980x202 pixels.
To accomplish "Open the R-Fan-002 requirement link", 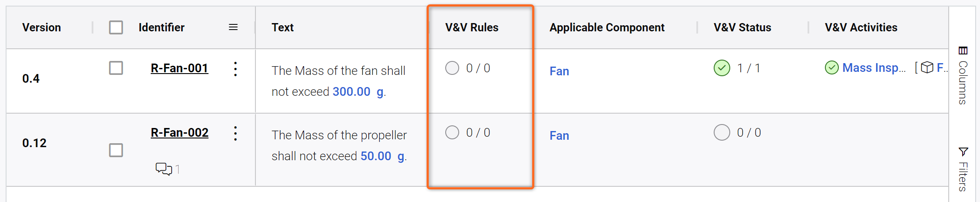I will click(x=179, y=133).
